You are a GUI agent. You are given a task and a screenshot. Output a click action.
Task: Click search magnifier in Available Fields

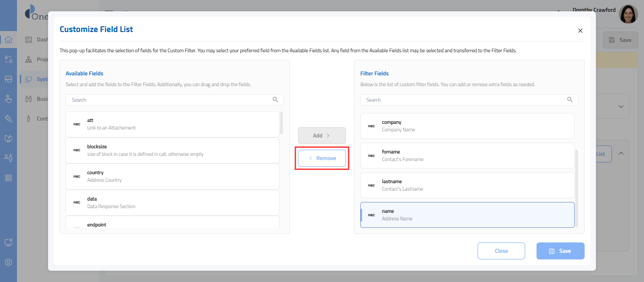pos(275,100)
